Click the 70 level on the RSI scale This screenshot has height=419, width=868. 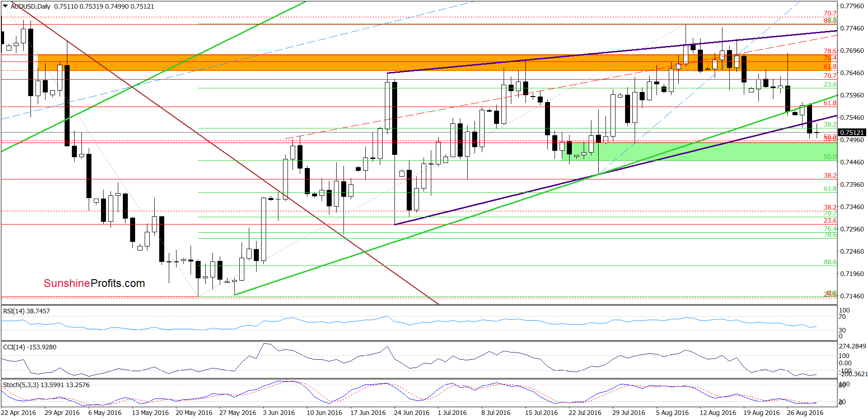click(842, 317)
